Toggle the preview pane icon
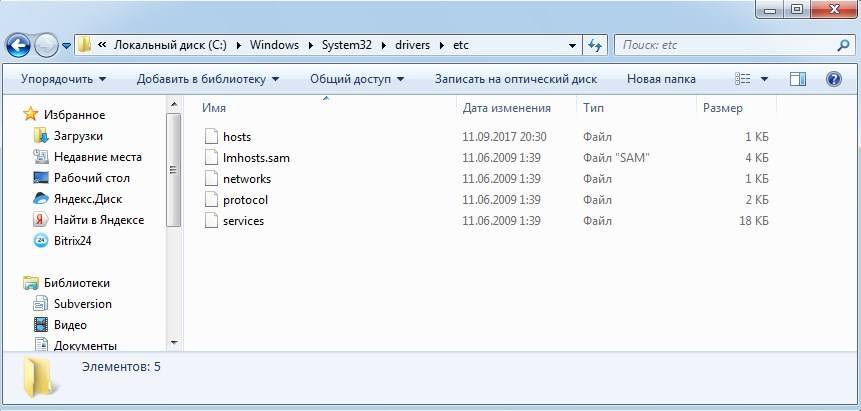This screenshot has height=411, width=861. point(797,79)
